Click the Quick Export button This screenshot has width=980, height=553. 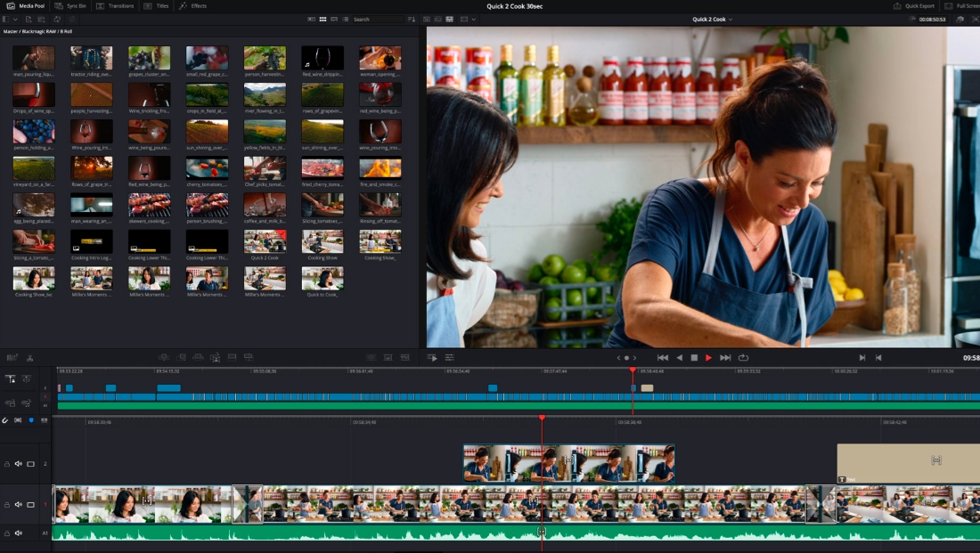914,5
